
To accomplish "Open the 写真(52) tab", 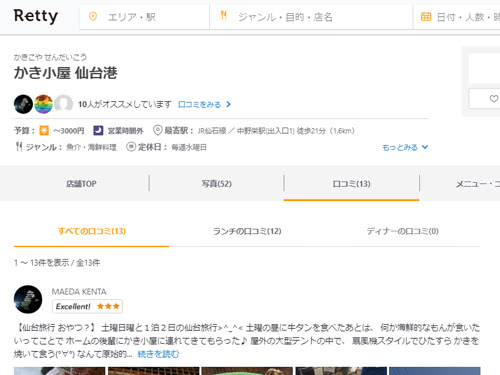I will [x=216, y=184].
